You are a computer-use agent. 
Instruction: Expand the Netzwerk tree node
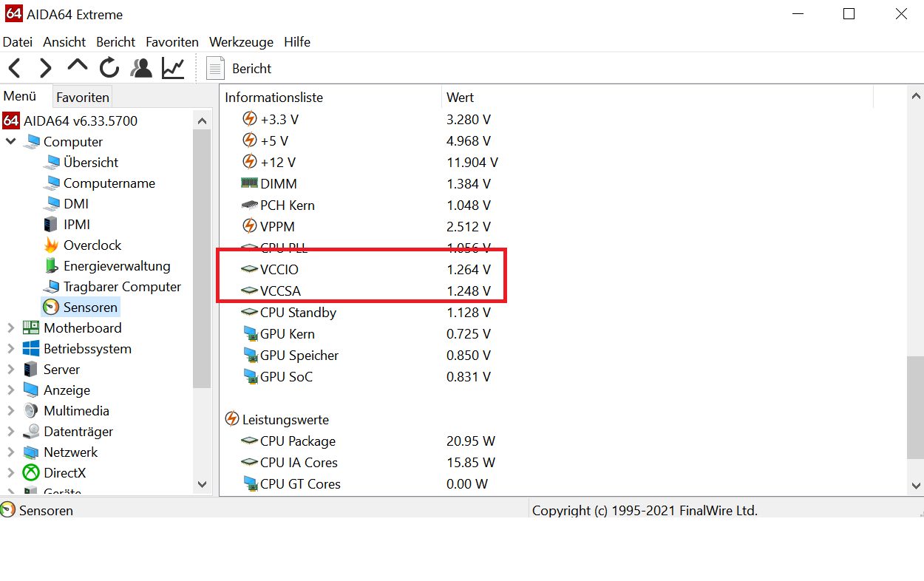[x=11, y=452]
